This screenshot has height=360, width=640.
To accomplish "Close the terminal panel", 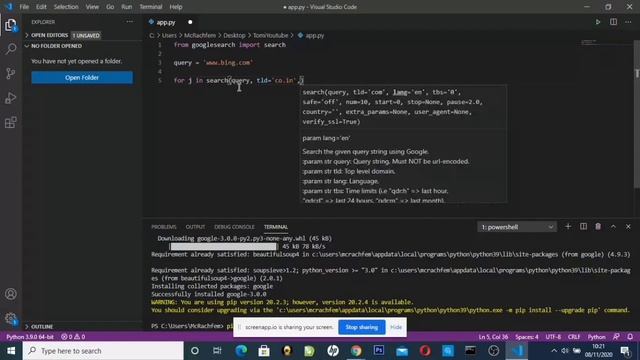I will [628, 227].
